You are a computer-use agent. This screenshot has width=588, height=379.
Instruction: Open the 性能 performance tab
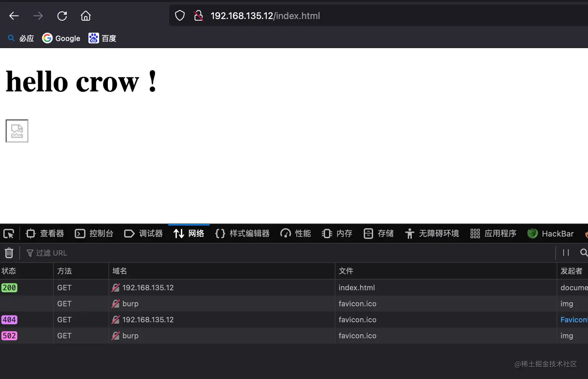tap(296, 234)
